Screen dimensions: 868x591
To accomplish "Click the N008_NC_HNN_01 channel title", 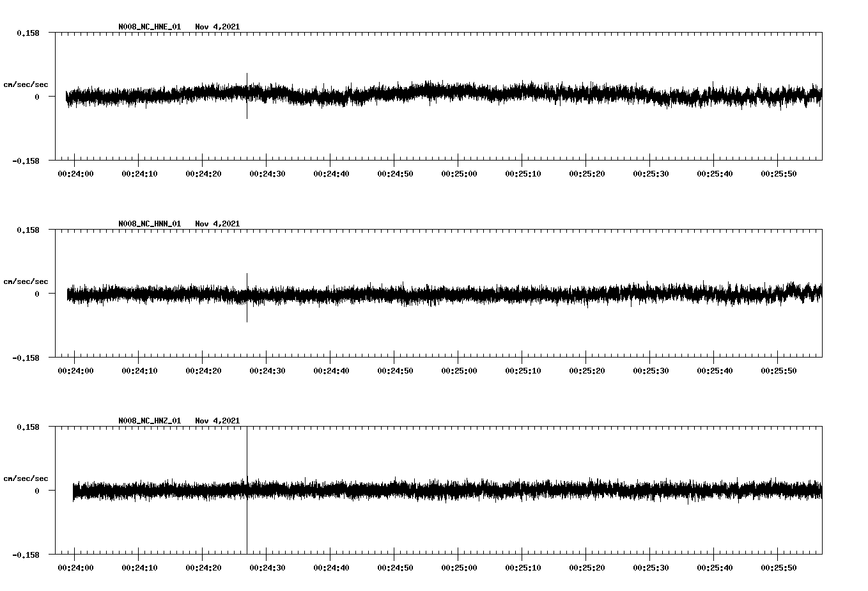I will [x=150, y=224].
